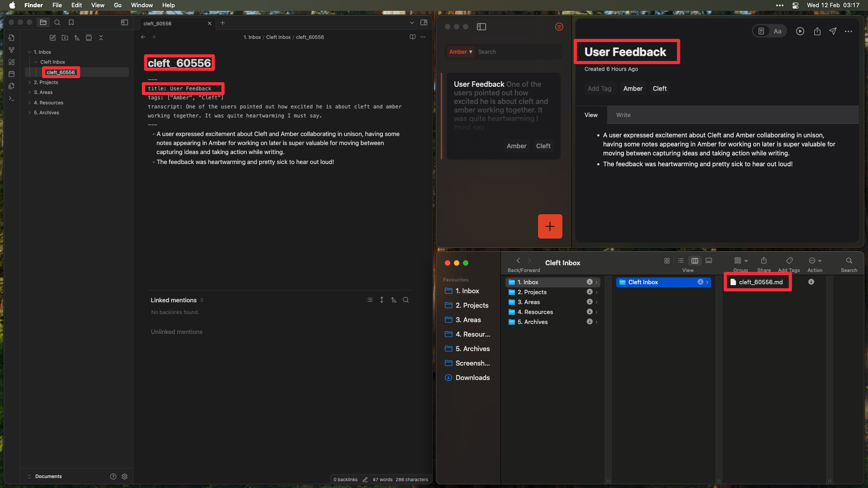
Task: Expand the 4. Resources folder in Obsidian
Action: pos(29,103)
